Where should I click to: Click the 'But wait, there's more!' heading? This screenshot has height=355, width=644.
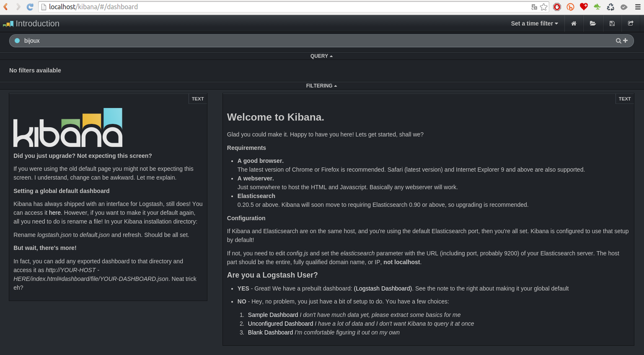(x=45, y=248)
